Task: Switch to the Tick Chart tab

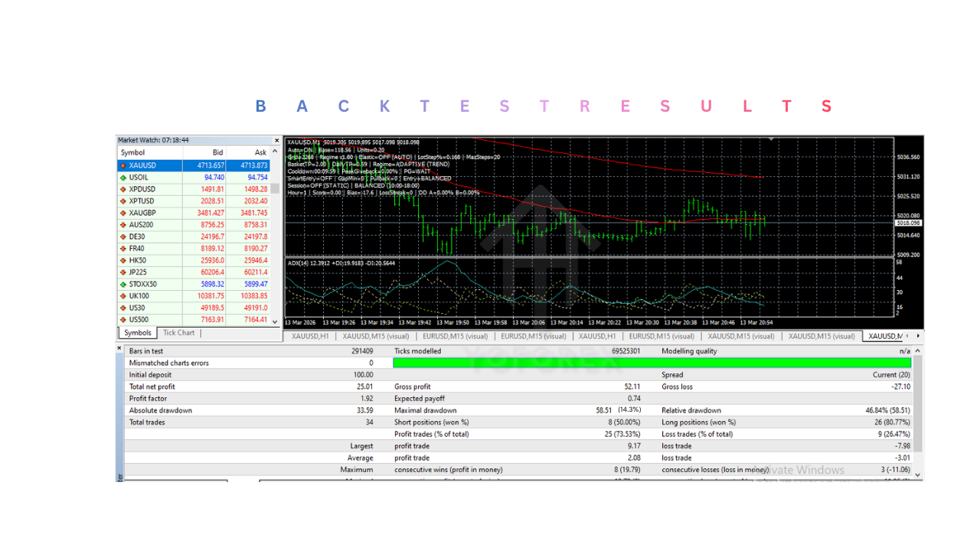Action: [178, 332]
